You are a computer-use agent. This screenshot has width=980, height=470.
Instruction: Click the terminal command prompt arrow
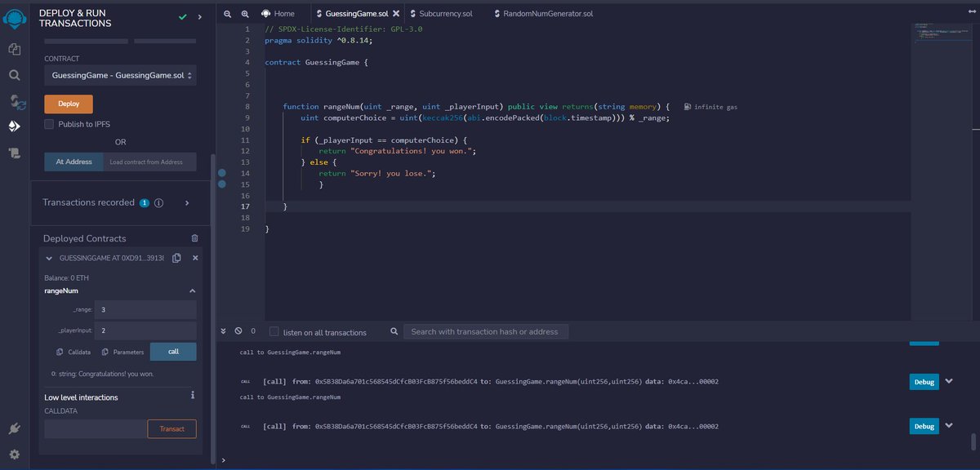[x=223, y=460]
